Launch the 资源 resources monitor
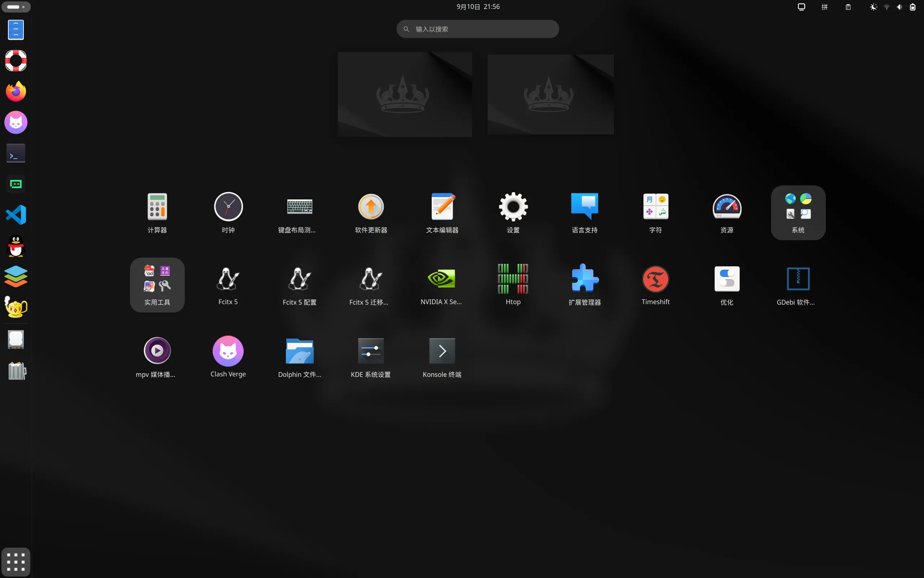 727,212
